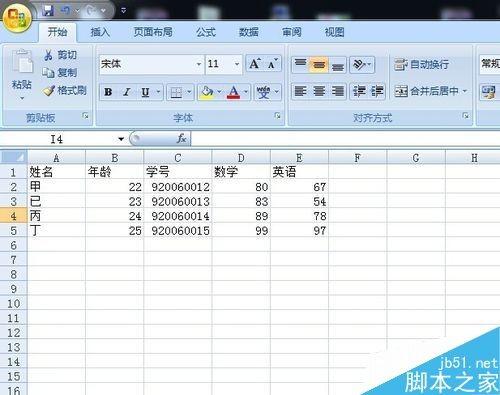Select all cells with corner button
Screen dimensions: 500x395
tap(14, 157)
